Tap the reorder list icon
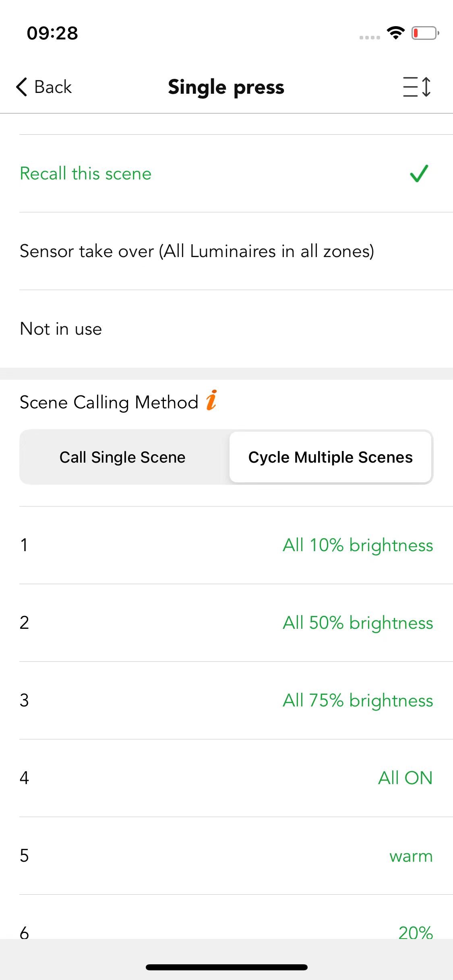453x980 pixels. pos(417,87)
